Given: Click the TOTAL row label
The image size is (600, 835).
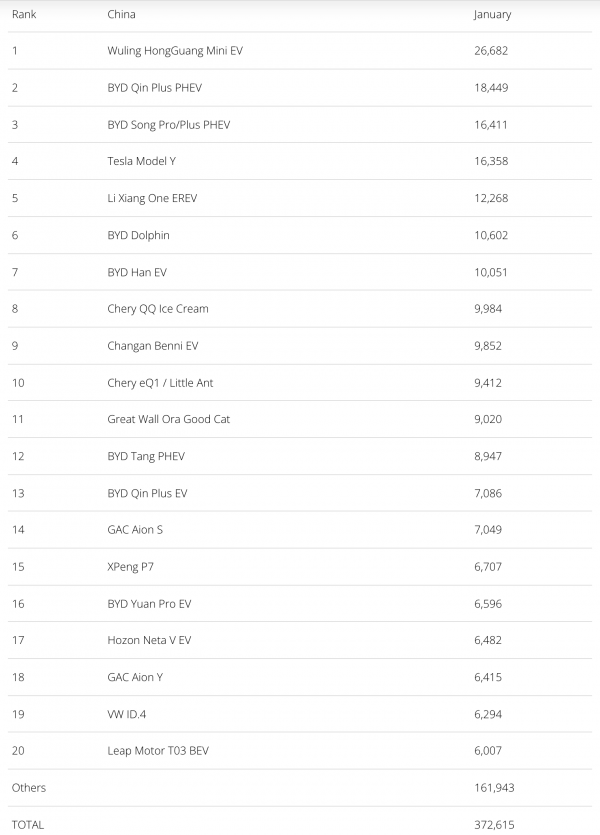Looking at the screenshot, I should (28, 824).
